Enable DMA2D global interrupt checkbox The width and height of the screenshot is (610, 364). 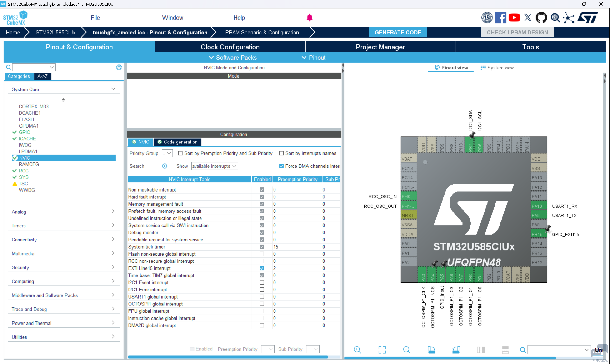click(x=262, y=325)
